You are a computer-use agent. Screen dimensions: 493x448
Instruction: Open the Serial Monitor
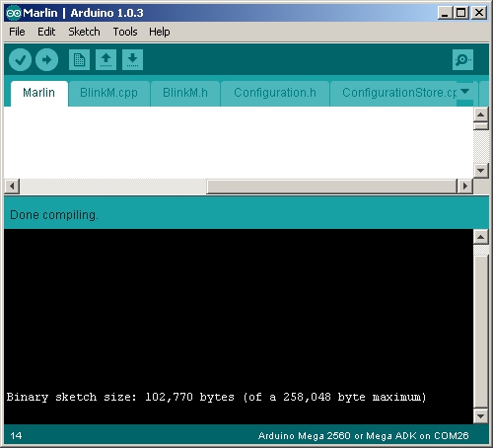[462, 59]
